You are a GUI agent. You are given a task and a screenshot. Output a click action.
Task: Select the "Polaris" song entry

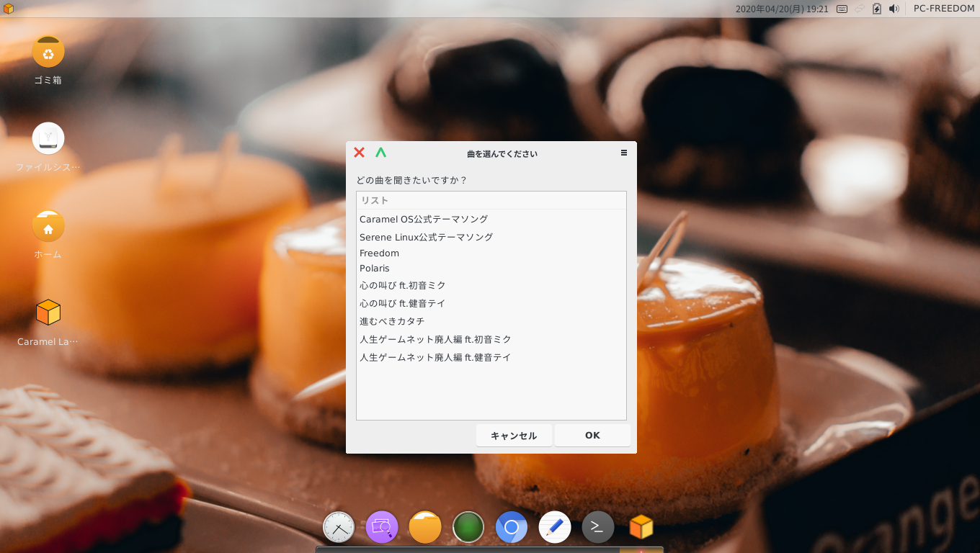[x=375, y=269]
